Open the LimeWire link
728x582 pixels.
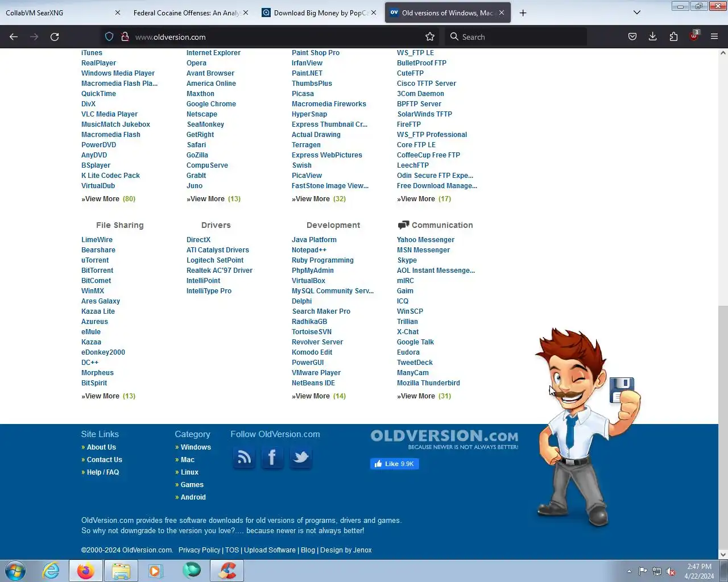coord(97,240)
